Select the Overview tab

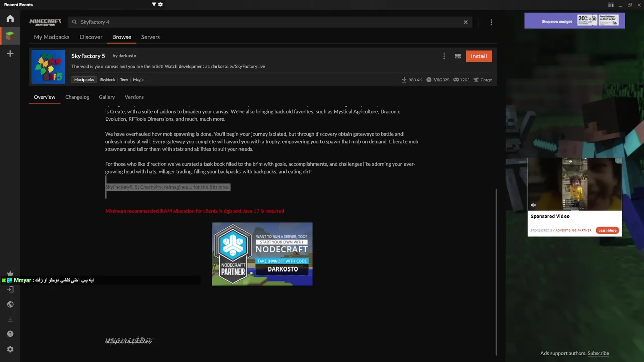pos(45,97)
